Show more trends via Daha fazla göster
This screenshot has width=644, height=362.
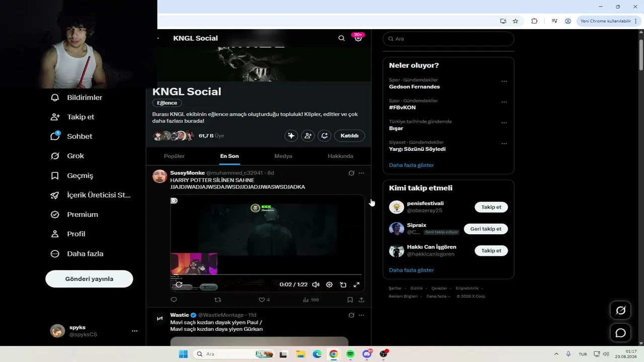[411, 165]
